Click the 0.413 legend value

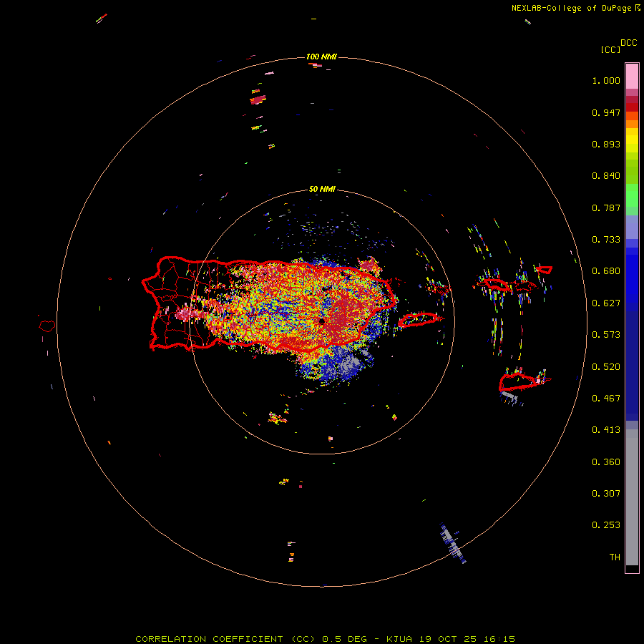click(x=606, y=430)
